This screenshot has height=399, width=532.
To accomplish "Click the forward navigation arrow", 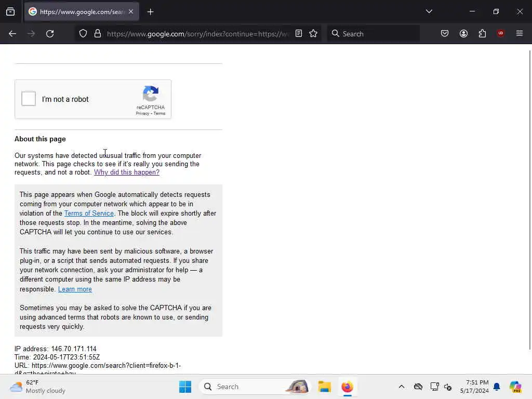I will tap(31, 34).
